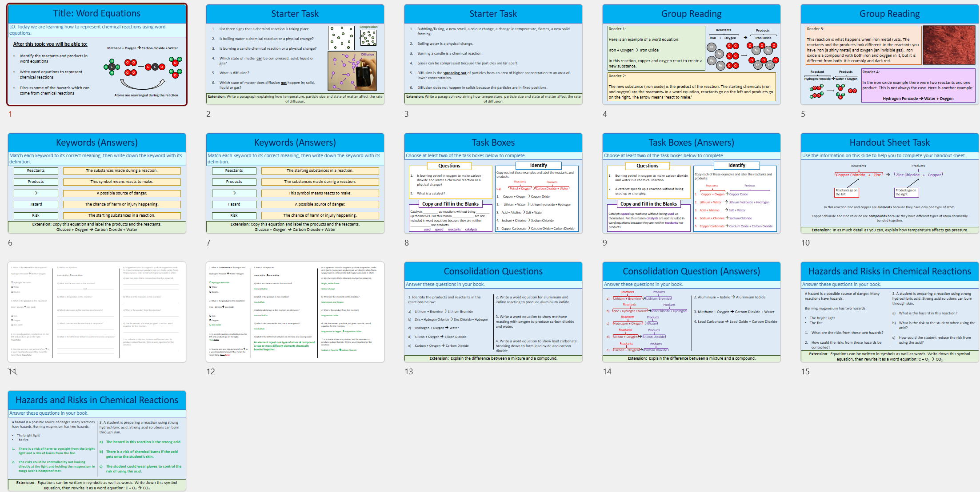Click the Copy and Fill in the Blanks header

[x=450, y=204]
